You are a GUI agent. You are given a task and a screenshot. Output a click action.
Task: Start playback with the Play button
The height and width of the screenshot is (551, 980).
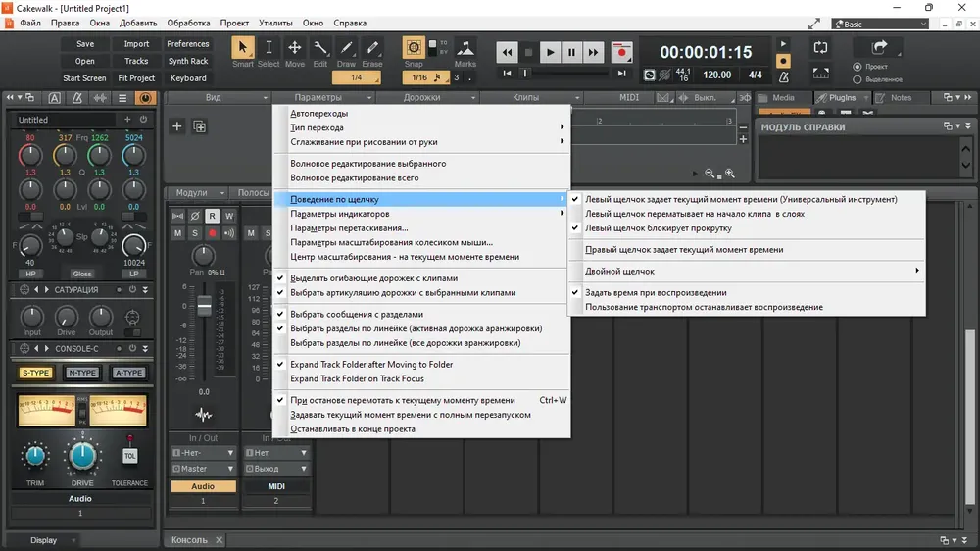[x=550, y=53]
